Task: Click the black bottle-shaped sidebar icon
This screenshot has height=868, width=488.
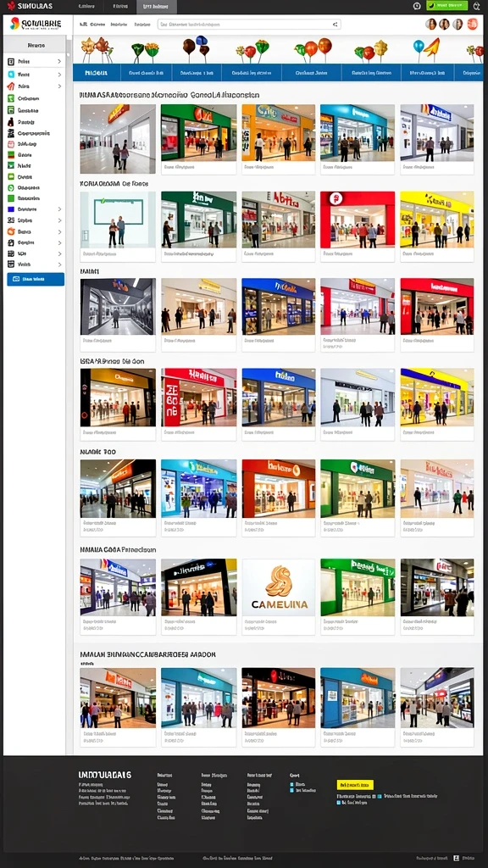Action: [x=10, y=122]
